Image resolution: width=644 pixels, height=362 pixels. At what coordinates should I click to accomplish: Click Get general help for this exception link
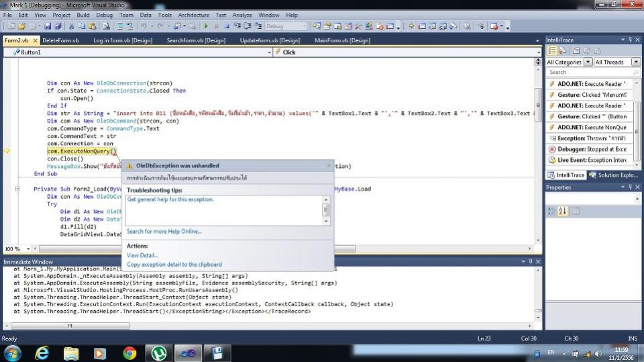click(x=170, y=199)
